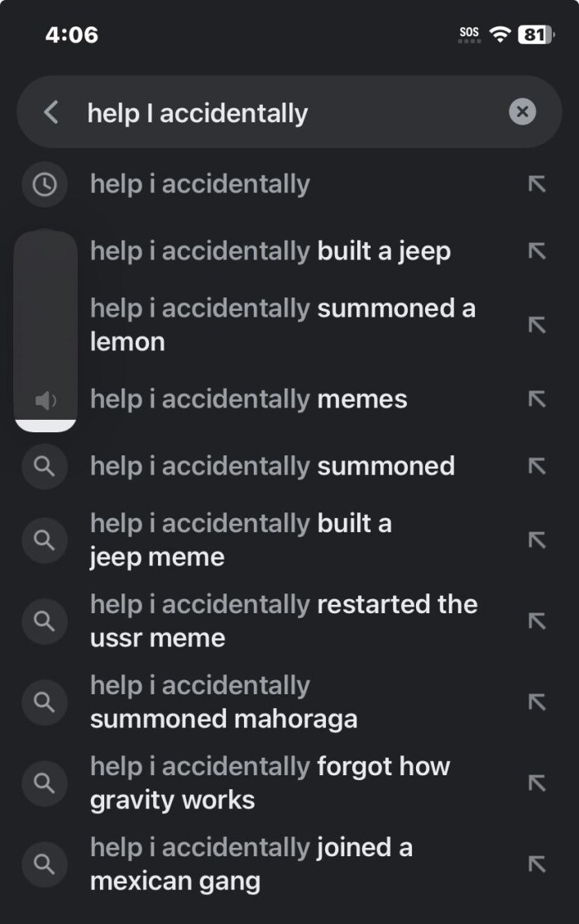
Task: Tap the speaker icon on volume overlay
Action: coord(45,402)
